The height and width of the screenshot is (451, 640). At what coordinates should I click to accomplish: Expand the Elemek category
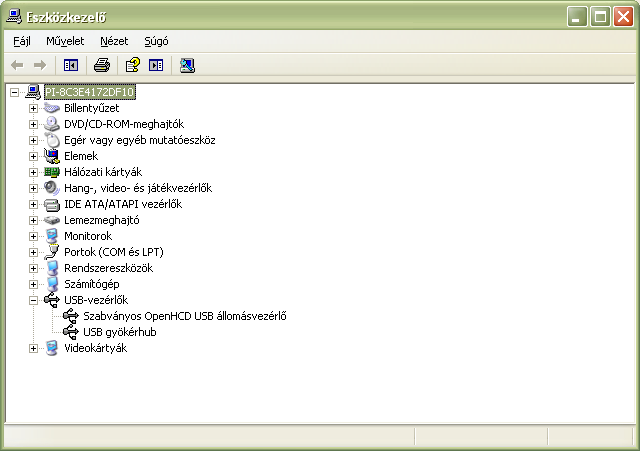[x=33, y=156]
